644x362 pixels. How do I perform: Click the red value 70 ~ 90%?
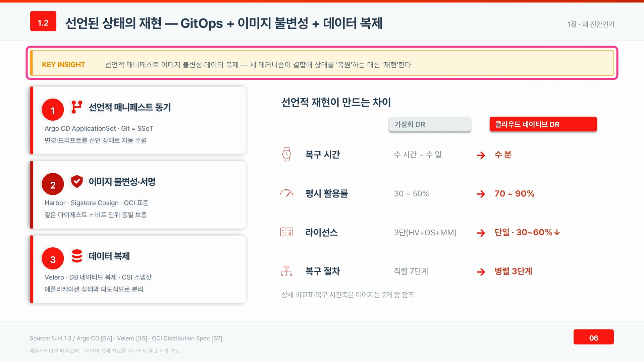[515, 193]
